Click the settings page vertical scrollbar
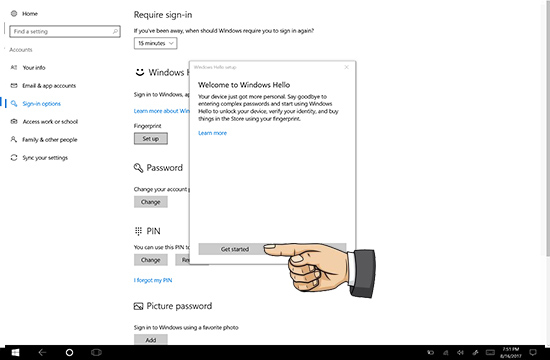550x360 pixels. [x=548, y=128]
